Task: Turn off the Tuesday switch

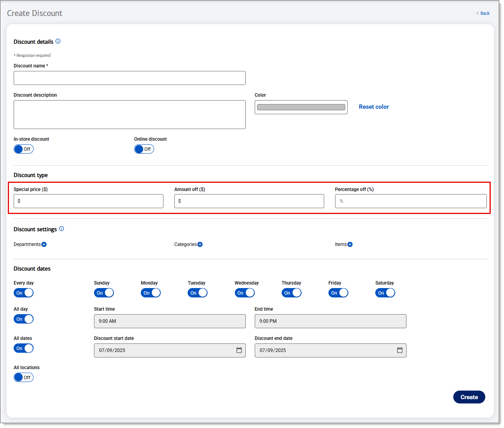Action: (x=197, y=293)
